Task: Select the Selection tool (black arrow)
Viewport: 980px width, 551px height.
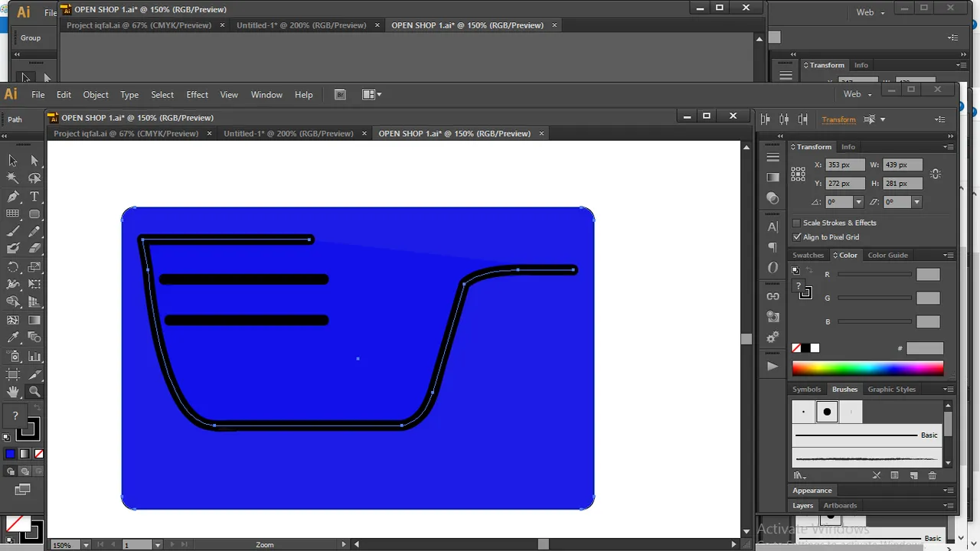Action: tap(13, 160)
